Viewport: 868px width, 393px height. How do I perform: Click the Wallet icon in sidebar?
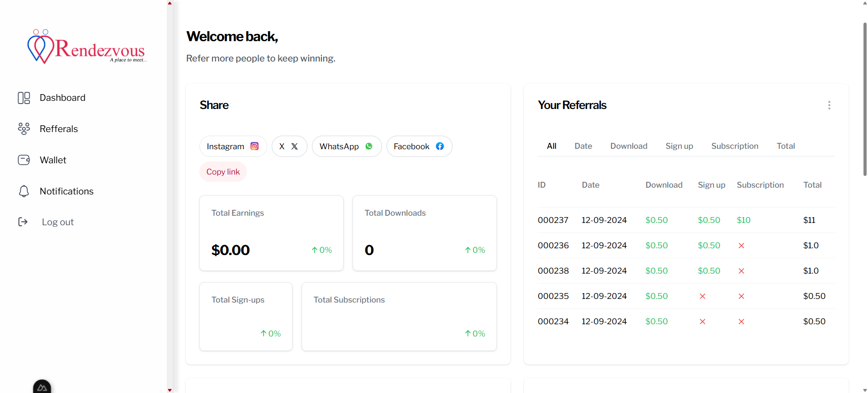(x=24, y=160)
